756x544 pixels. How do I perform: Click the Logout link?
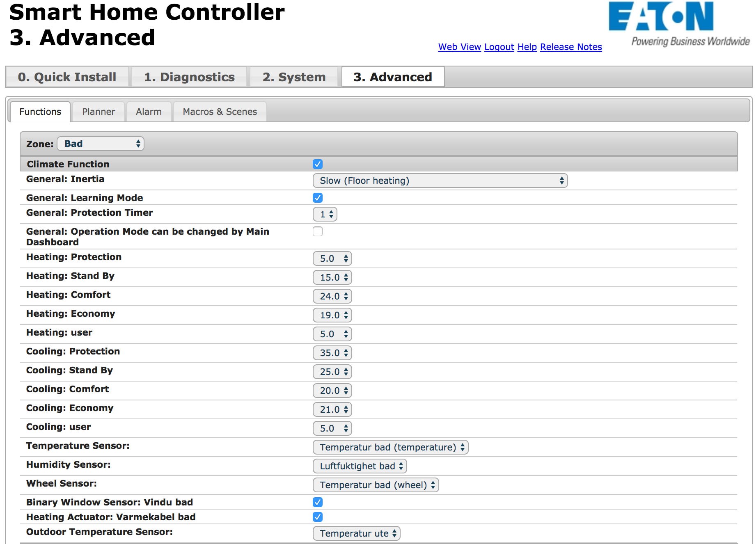tap(499, 47)
